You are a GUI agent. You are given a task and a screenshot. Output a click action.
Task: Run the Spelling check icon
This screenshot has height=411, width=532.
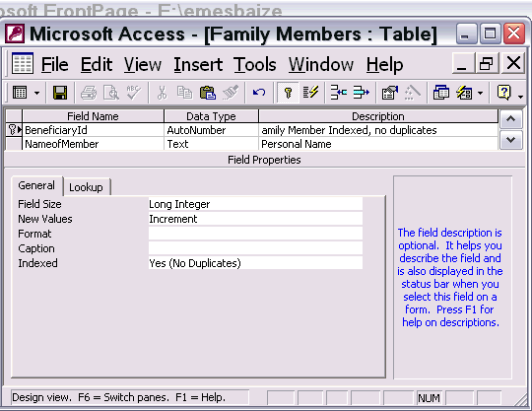[x=133, y=93]
